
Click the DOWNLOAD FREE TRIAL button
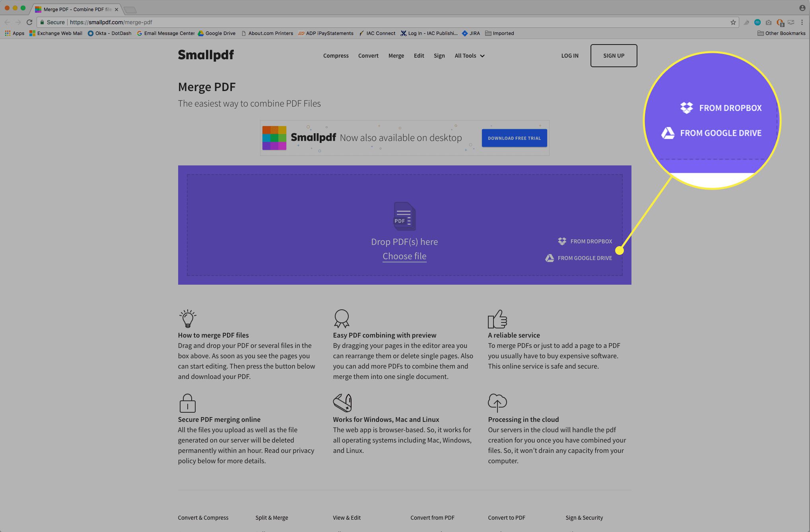pyautogui.click(x=514, y=138)
